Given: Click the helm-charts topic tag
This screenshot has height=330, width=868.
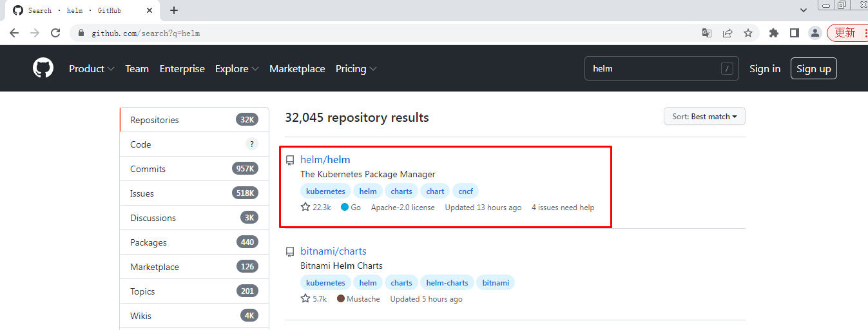Looking at the screenshot, I should pos(447,283).
